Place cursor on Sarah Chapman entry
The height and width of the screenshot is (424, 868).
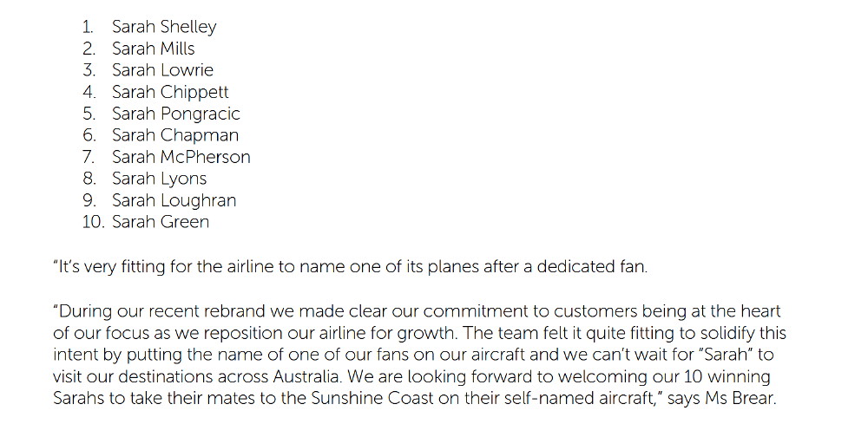pyautogui.click(x=174, y=135)
